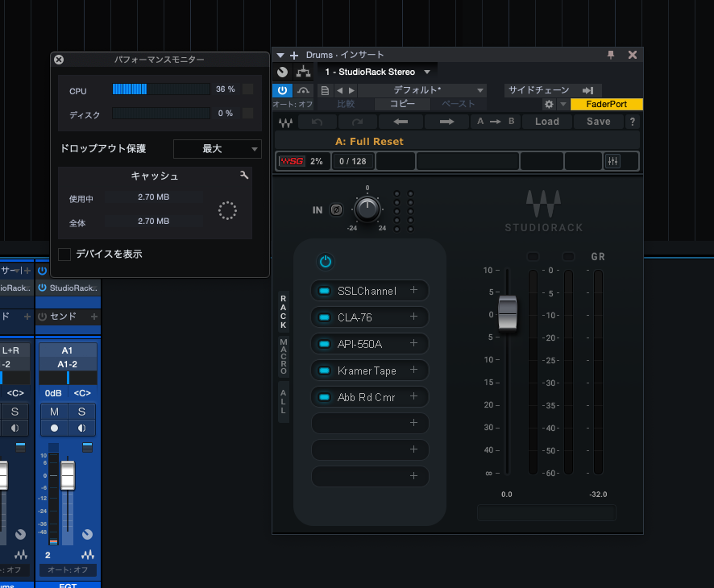714x588 pixels.
Task: Click the Load button
Action: click(x=547, y=122)
